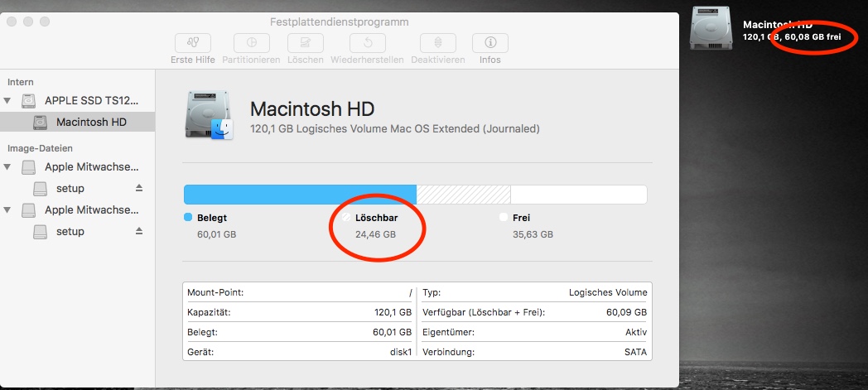Screen dimensions: 868x390
Task: Click the 60,01 GB Belegt value
Action: (x=216, y=234)
